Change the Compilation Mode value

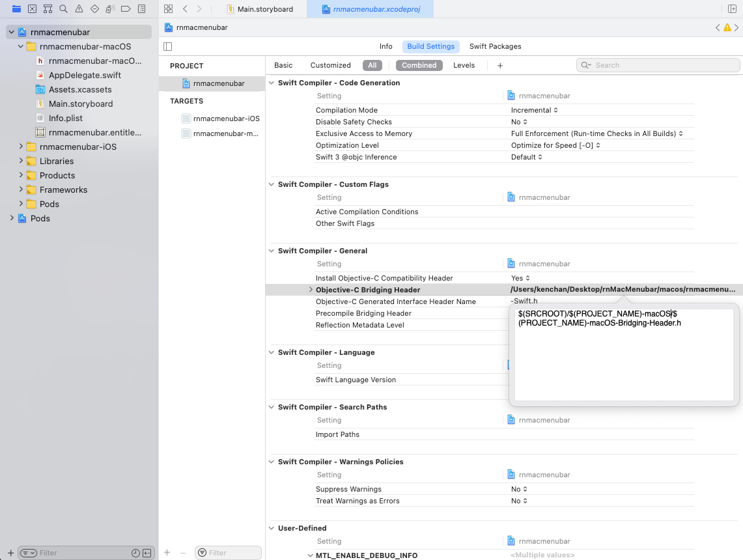pyautogui.click(x=535, y=110)
